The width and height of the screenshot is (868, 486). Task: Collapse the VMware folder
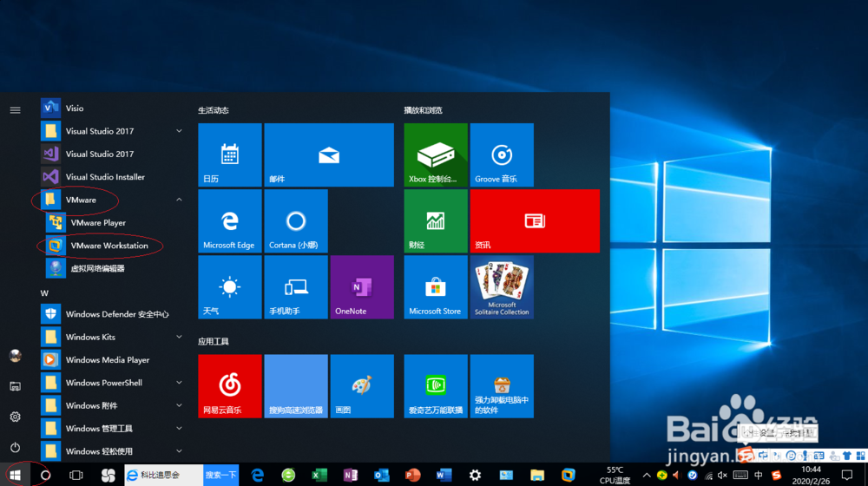pos(111,200)
